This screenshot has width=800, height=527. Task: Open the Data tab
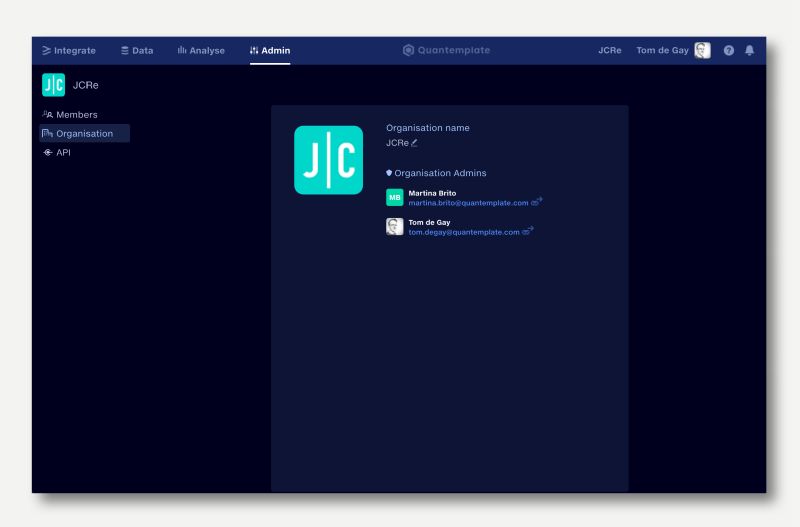pos(137,51)
